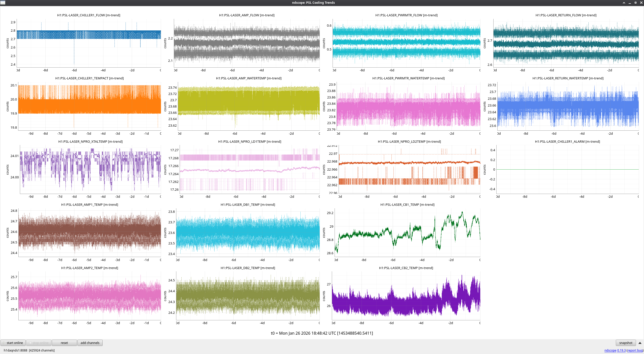Image resolution: width=644 pixels, height=354 pixels.
Task: Click the CHILLER1_ALARM flat green trace plot
Action: pos(567,169)
